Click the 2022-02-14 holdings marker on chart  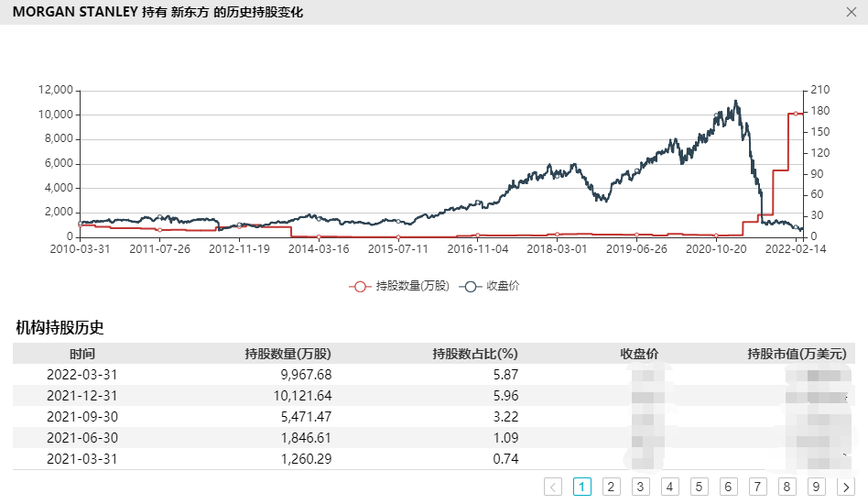click(796, 114)
